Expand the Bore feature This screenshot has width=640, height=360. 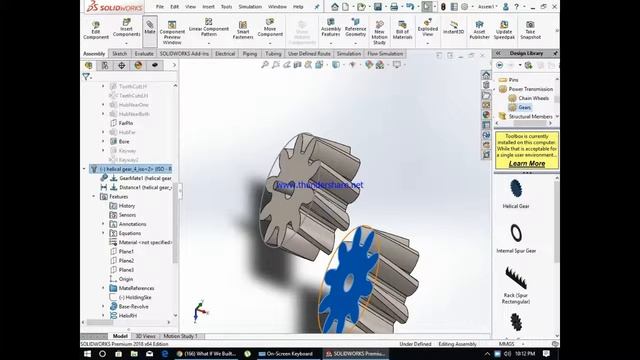click(103, 142)
